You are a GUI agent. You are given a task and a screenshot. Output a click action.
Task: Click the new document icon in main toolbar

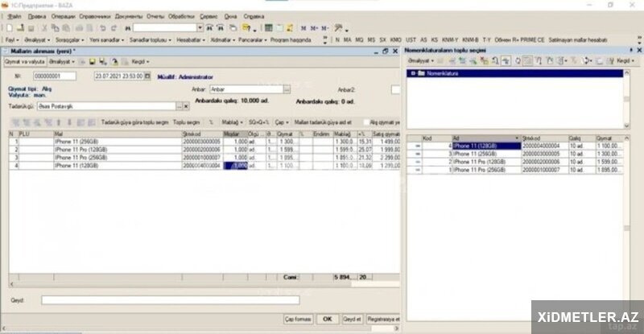click(8, 27)
